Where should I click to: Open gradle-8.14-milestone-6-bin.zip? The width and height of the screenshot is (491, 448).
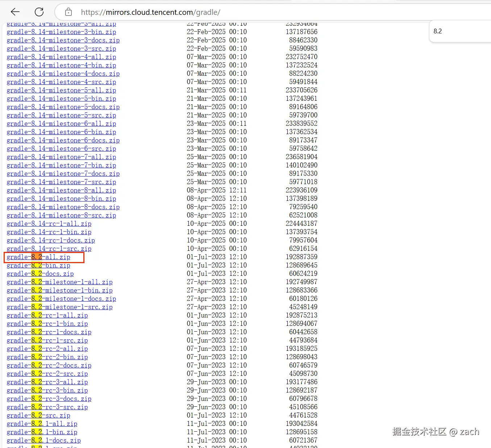62,132
